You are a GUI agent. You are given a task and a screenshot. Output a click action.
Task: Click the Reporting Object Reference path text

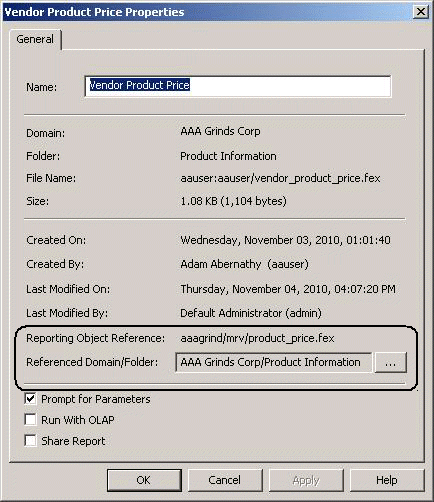pyautogui.click(x=257, y=338)
